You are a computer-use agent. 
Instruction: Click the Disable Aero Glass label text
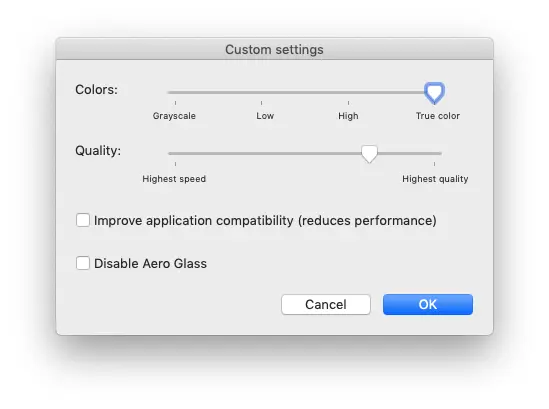pos(151,263)
